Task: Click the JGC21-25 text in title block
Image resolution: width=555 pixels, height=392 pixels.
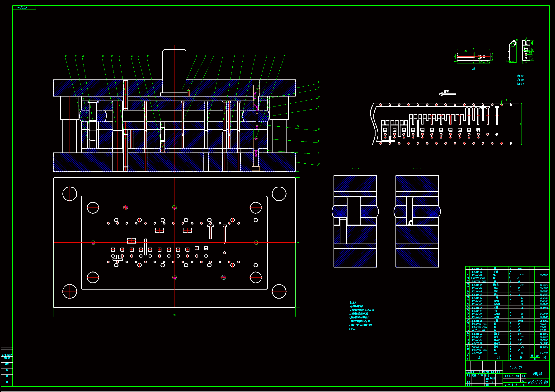Action: pyautogui.click(x=516, y=368)
